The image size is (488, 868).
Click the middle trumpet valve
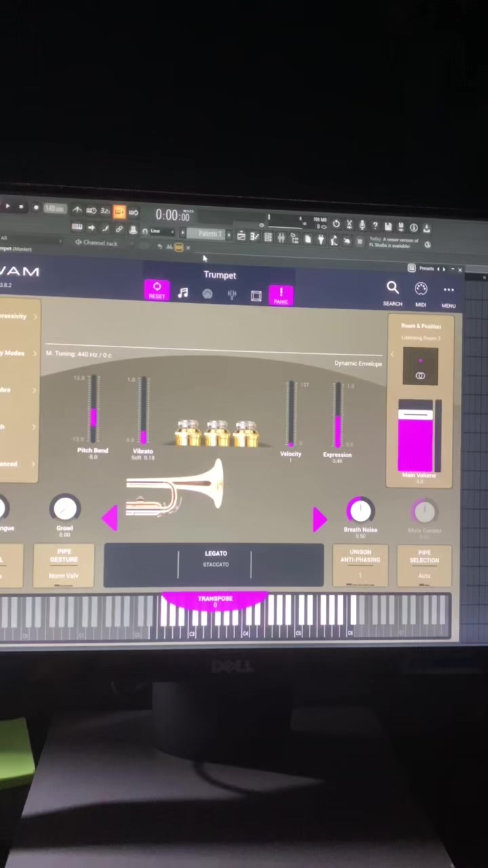coord(217,433)
